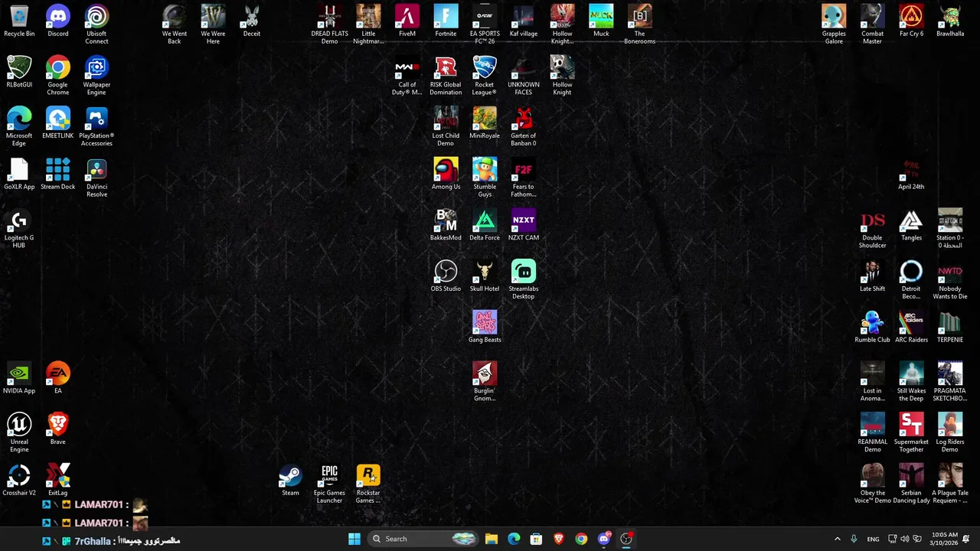Switch ENG input language indicator
The width and height of the screenshot is (980, 551).
pyautogui.click(x=873, y=539)
